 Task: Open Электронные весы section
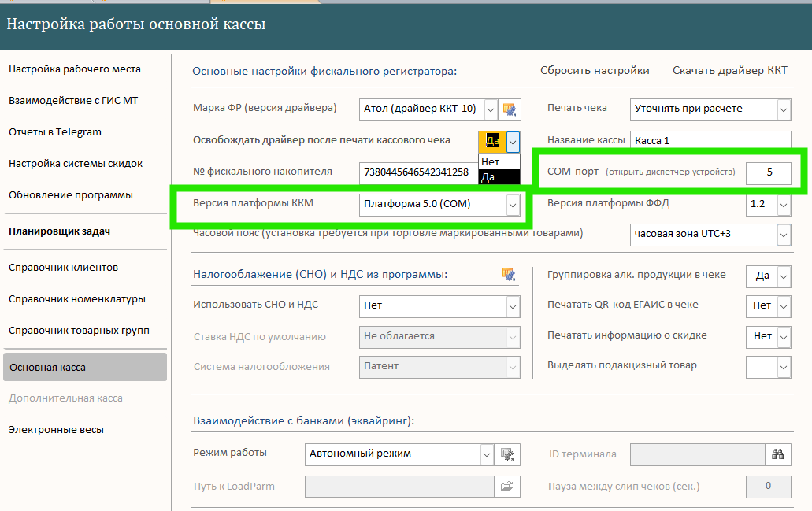coord(56,430)
